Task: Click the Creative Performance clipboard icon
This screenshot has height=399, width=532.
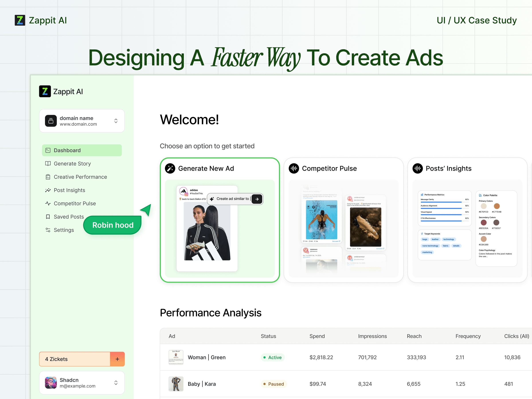Action: pyautogui.click(x=48, y=177)
